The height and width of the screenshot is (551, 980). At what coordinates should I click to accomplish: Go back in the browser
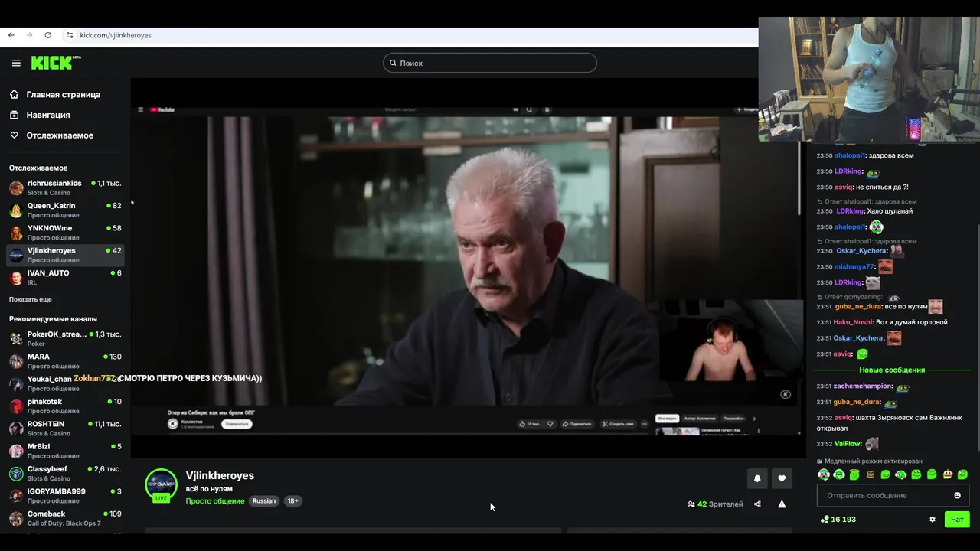point(11,35)
